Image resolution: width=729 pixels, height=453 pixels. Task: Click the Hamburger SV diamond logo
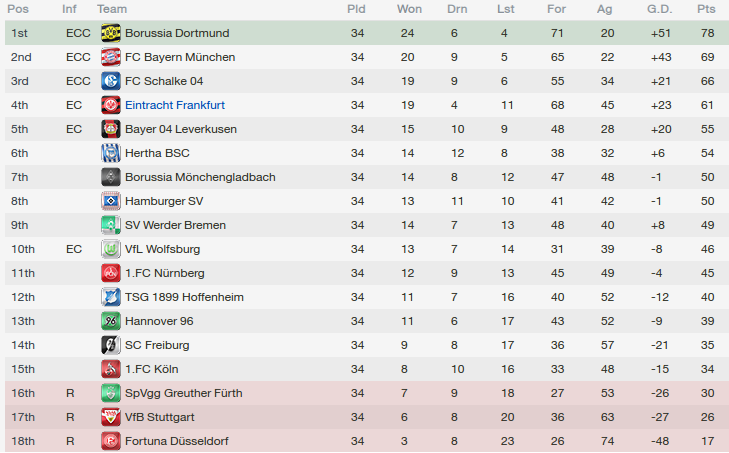pyautogui.click(x=111, y=201)
